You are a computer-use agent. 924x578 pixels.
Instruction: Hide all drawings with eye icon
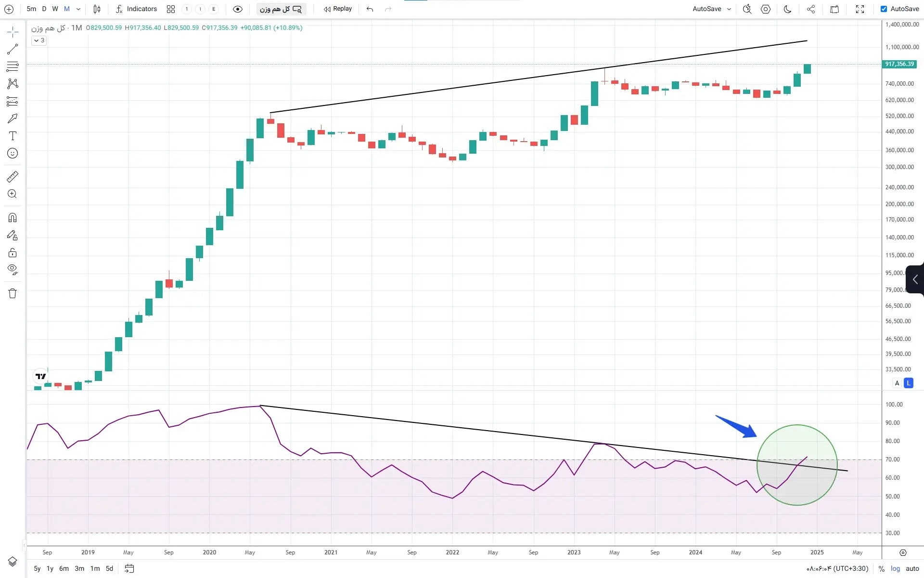tap(13, 270)
